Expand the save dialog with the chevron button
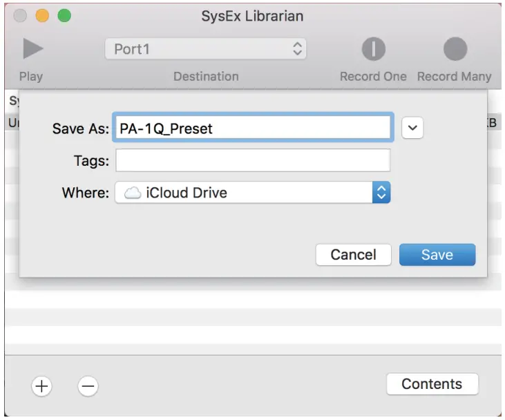The width and height of the screenshot is (505, 420). pyautogui.click(x=412, y=128)
